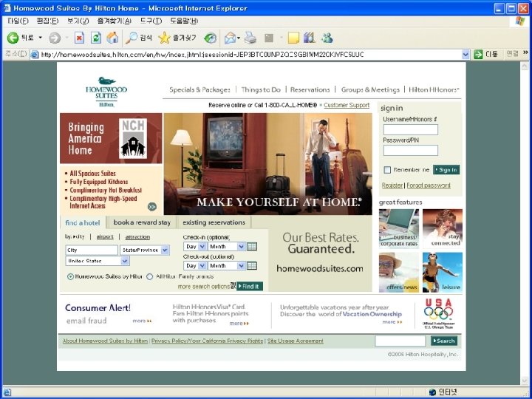Click the Forward arrow toolbar button

(55, 38)
